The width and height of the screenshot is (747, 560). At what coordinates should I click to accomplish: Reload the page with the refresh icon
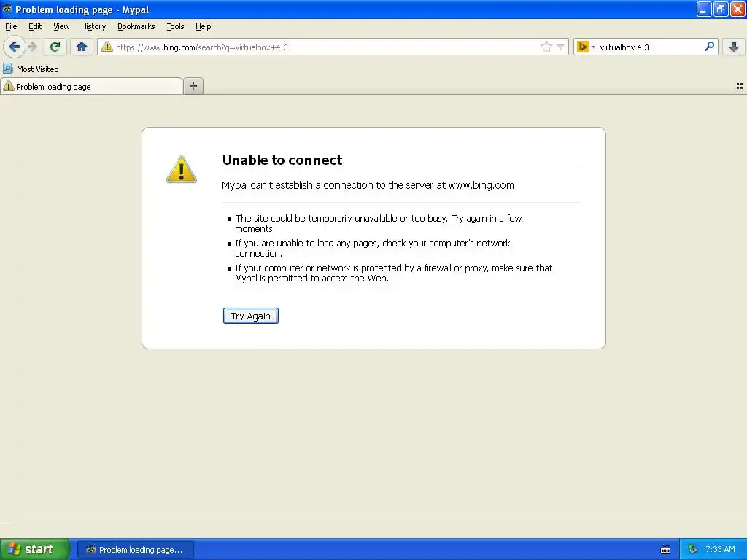[55, 47]
